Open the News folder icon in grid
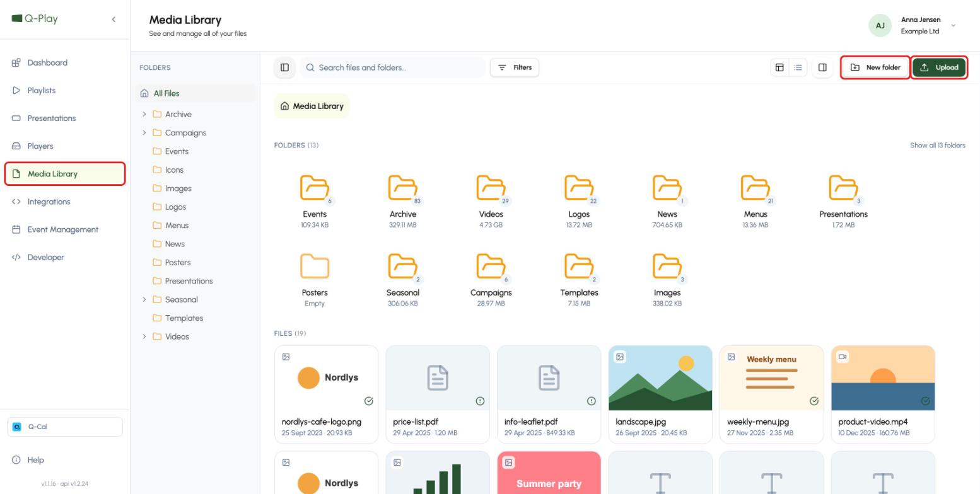 [667, 188]
